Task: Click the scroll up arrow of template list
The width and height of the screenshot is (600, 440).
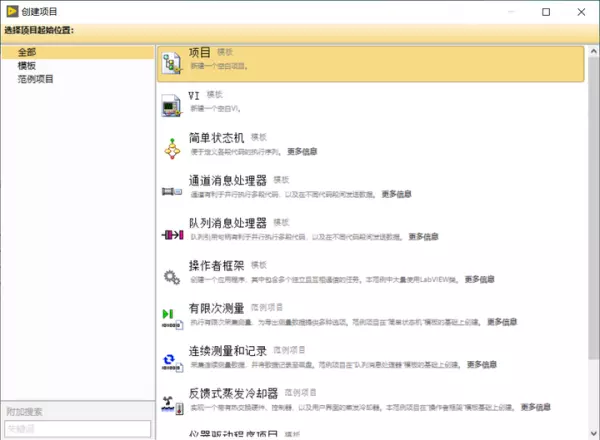Action: pyautogui.click(x=593, y=51)
